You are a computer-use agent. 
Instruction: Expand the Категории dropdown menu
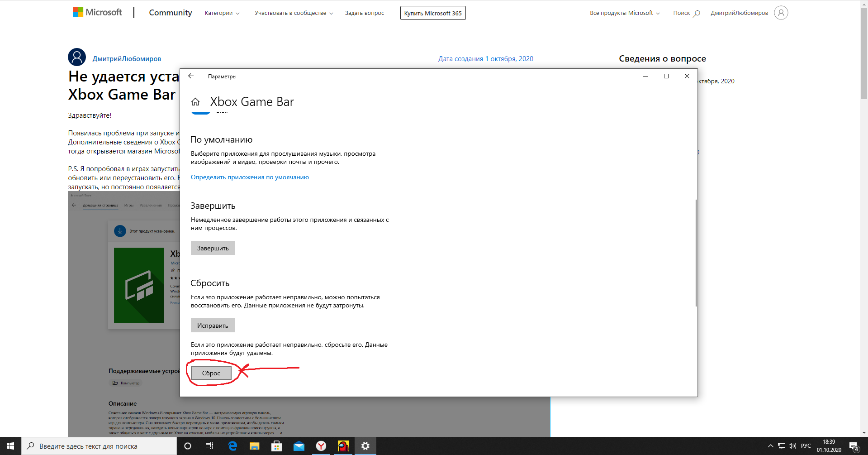(x=222, y=13)
